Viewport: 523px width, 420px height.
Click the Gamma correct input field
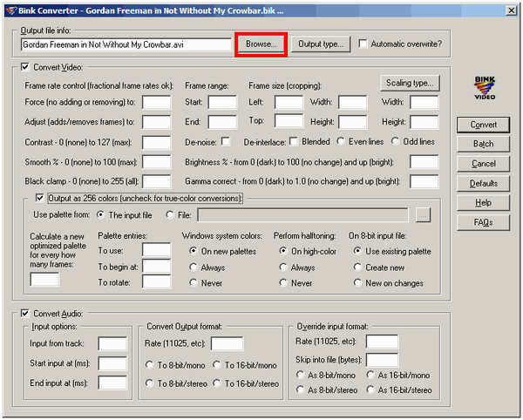(425, 181)
